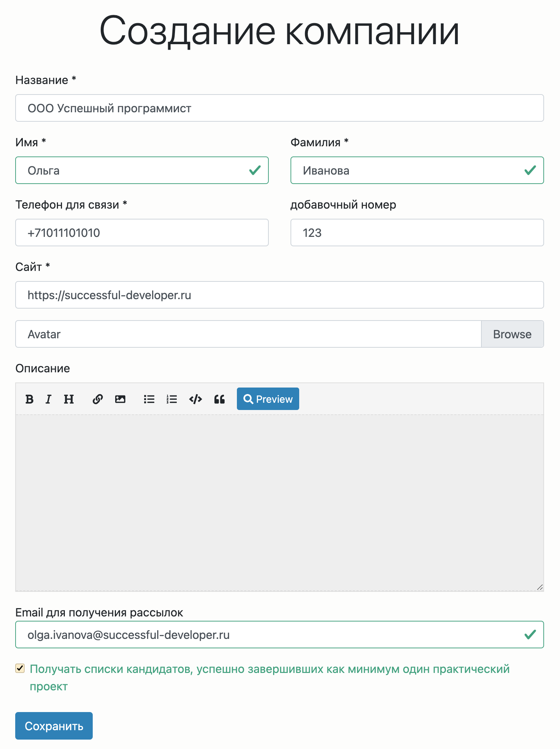The image size is (560, 749).
Task: Insert an image via the picture icon
Action: click(120, 399)
